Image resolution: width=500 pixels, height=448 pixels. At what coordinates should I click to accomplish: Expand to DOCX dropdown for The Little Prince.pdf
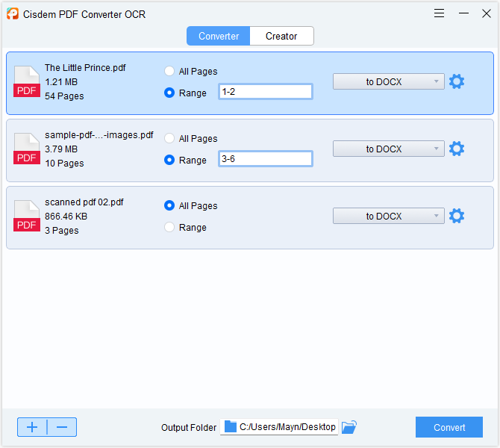tap(388, 81)
